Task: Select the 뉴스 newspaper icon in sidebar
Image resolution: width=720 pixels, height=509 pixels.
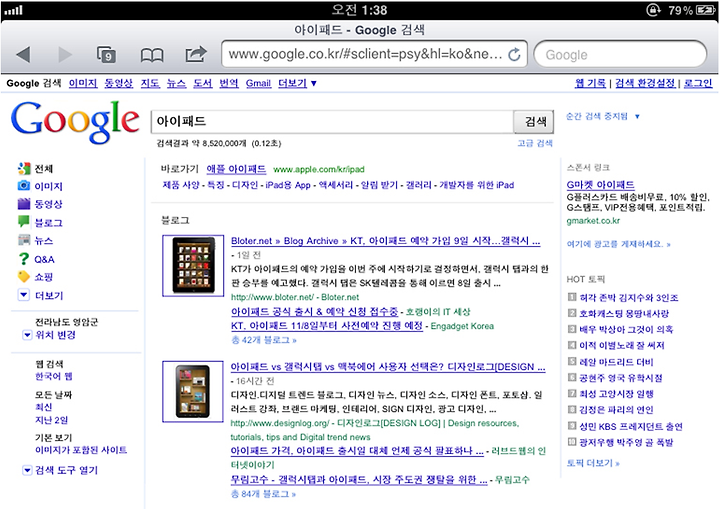Action: [24, 240]
